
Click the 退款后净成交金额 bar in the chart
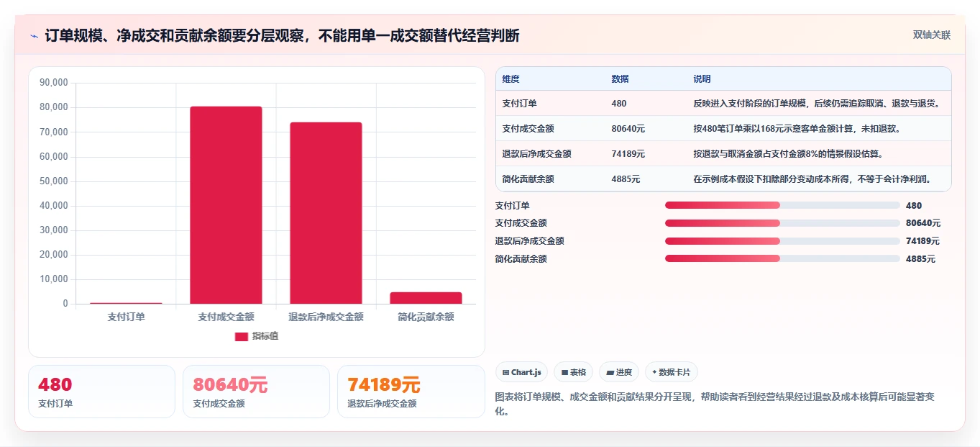pyautogui.click(x=326, y=213)
